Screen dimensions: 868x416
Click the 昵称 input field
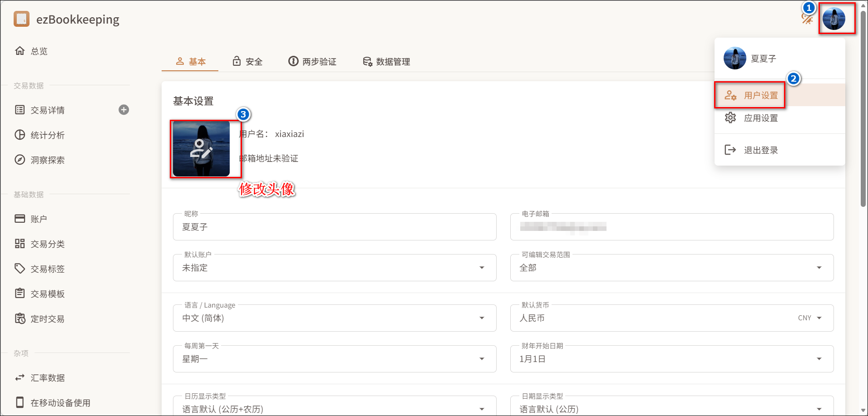(334, 227)
